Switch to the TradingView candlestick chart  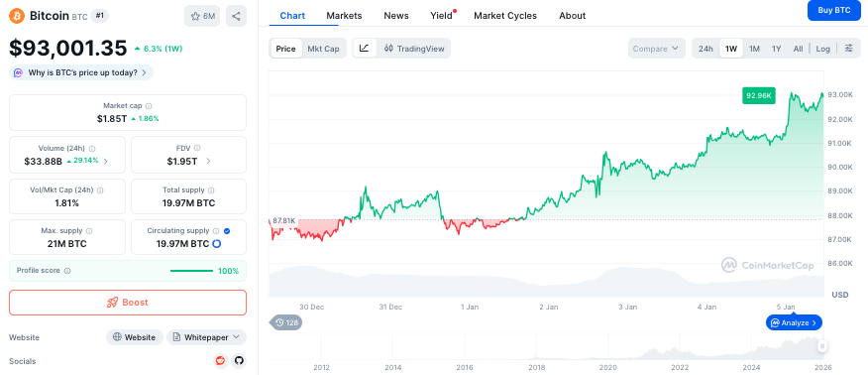(x=414, y=49)
